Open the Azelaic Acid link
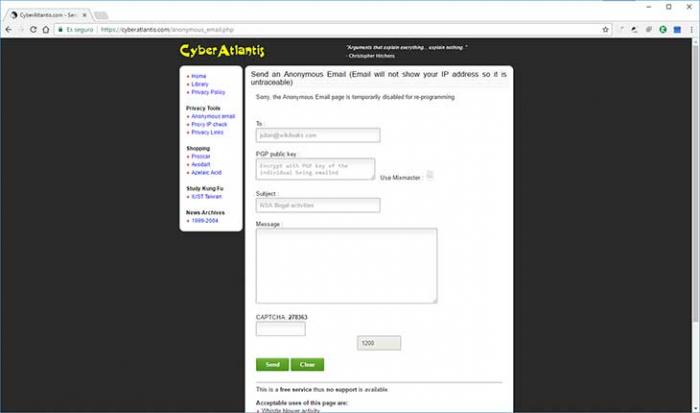700x413 pixels. [206, 173]
